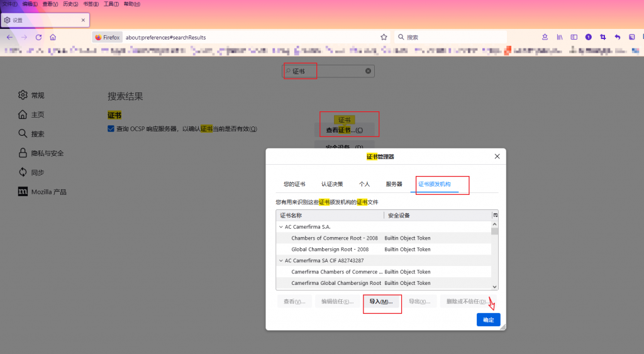
Task: Select the Camerfirma Global Chambersign Root row
Action: 384,283
